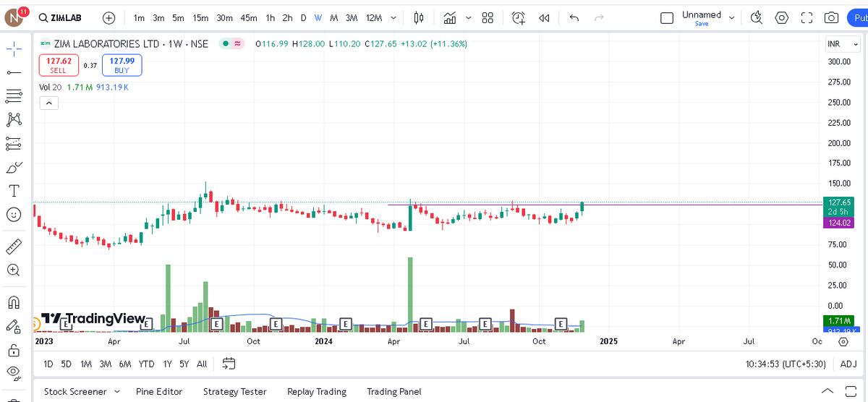This screenshot has height=402, width=868.
Task: Collapse the indicator legend arrow
Action: click(x=48, y=103)
